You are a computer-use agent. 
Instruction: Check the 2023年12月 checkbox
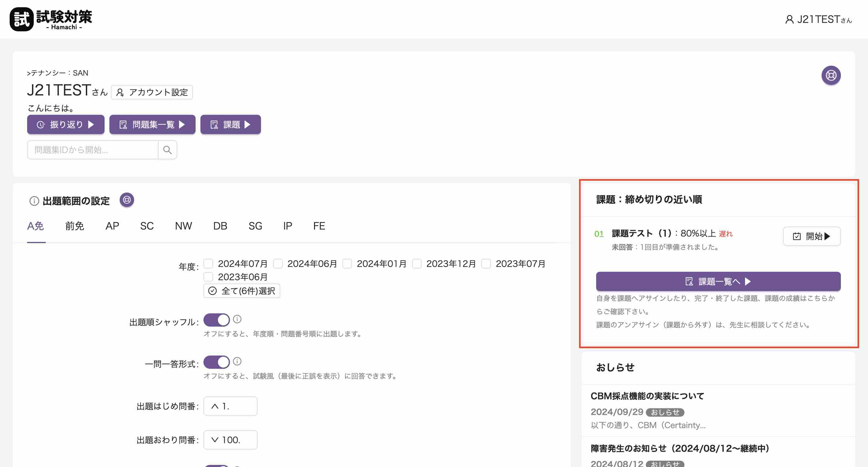[x=417, y=264]
